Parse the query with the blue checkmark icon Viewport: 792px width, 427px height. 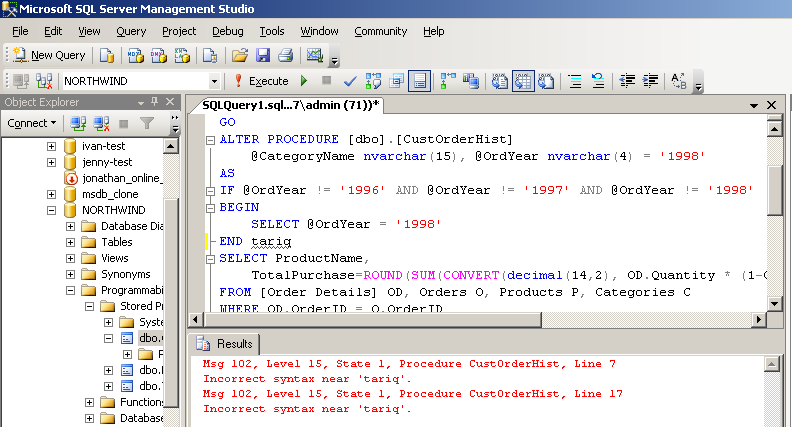point(350,81)
